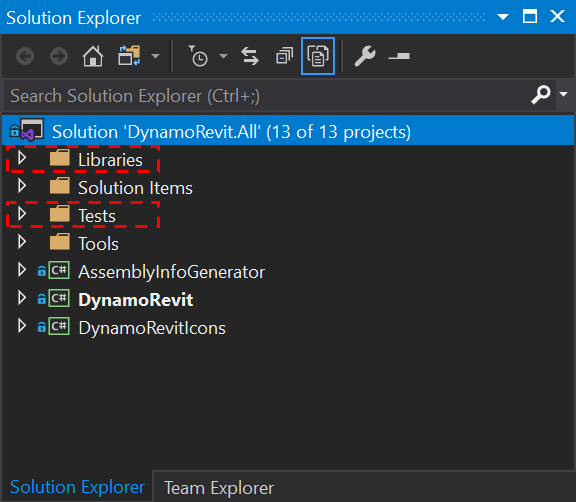Click the Pending Changes Filter clock icon
576x502 pixels.
tap(198, 56)
